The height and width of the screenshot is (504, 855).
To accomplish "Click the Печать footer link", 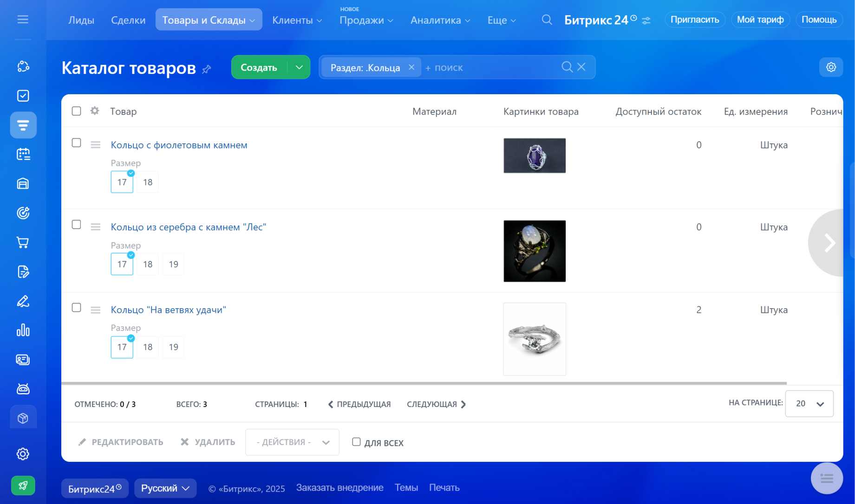I will (444, 488).
